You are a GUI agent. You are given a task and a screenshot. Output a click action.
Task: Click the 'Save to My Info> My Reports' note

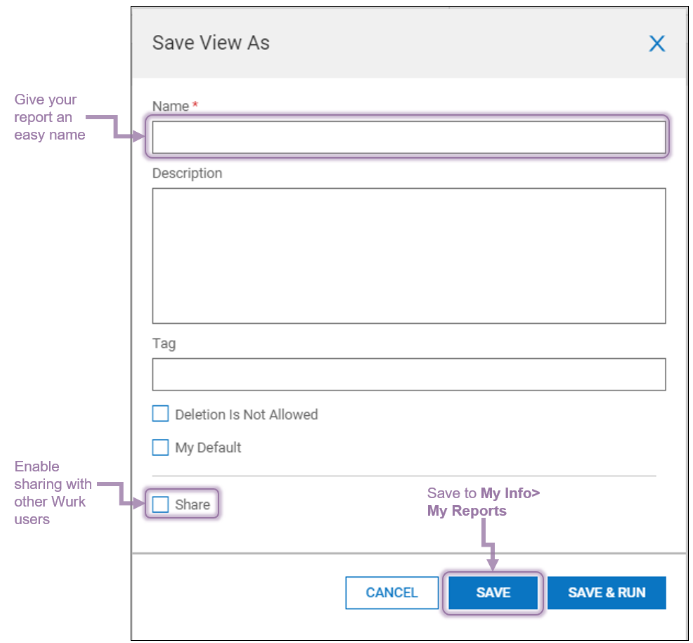483,502
